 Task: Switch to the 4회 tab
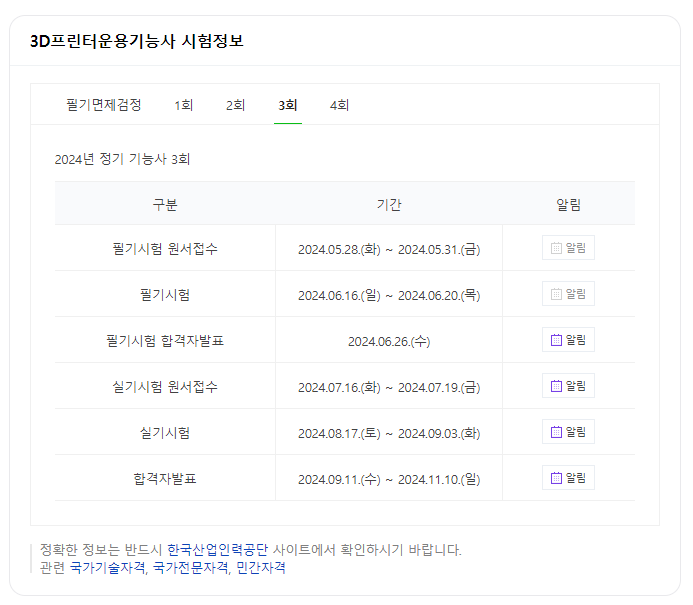[339, 105]
